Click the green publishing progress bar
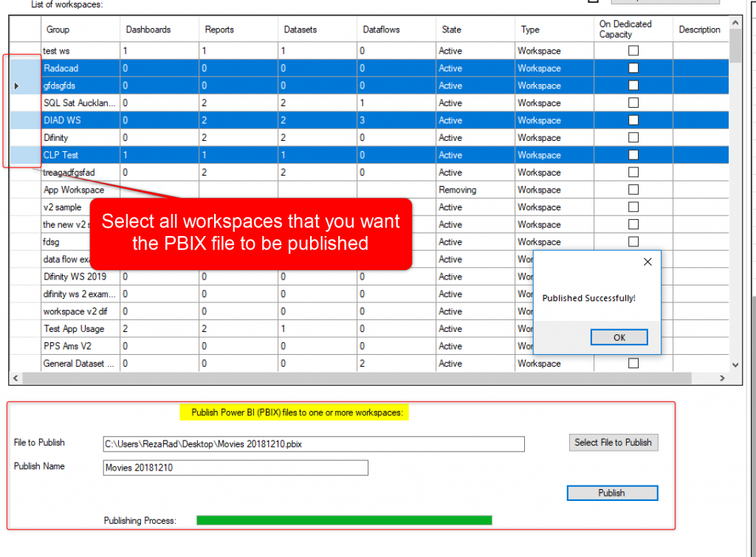756x557 pixels. [x=344, y=521]
